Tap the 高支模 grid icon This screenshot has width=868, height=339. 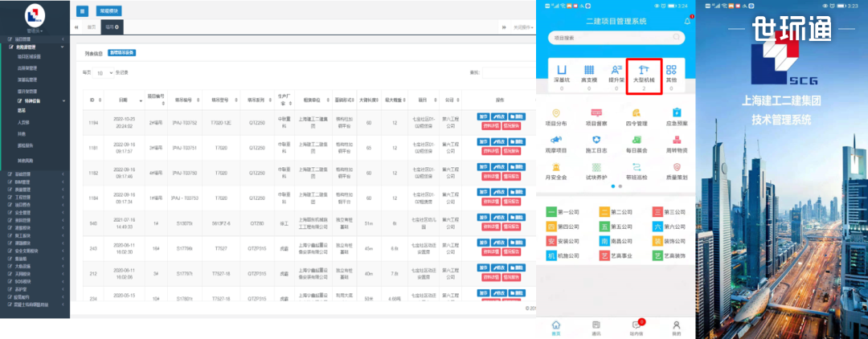pos(589,71)
